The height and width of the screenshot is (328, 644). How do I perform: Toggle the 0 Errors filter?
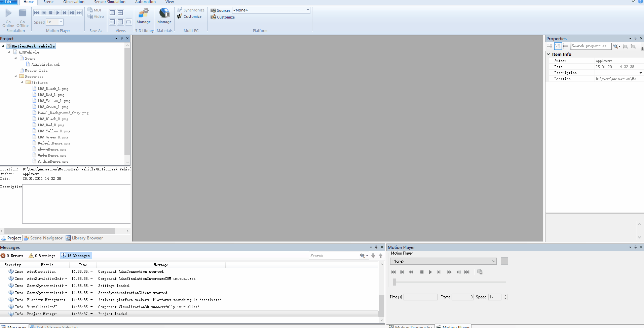[12, 256]
